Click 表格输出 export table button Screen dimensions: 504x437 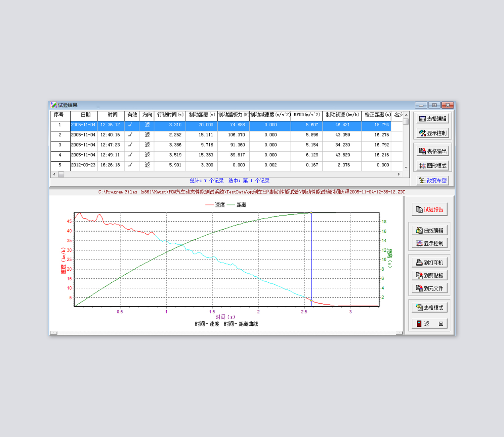433,151
